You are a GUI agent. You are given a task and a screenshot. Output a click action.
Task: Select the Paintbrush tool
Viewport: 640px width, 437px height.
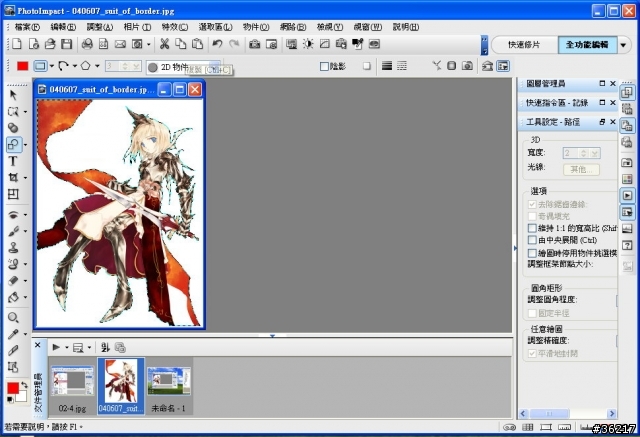point(13,231)
